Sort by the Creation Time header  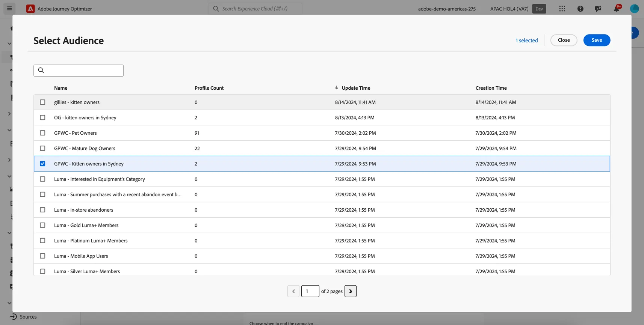tap(491, 88)
